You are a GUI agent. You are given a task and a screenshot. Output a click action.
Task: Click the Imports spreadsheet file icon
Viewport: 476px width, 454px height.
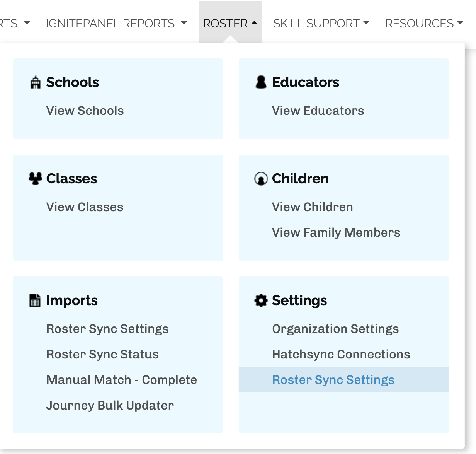pyautogui.click(x=35, y=300)
